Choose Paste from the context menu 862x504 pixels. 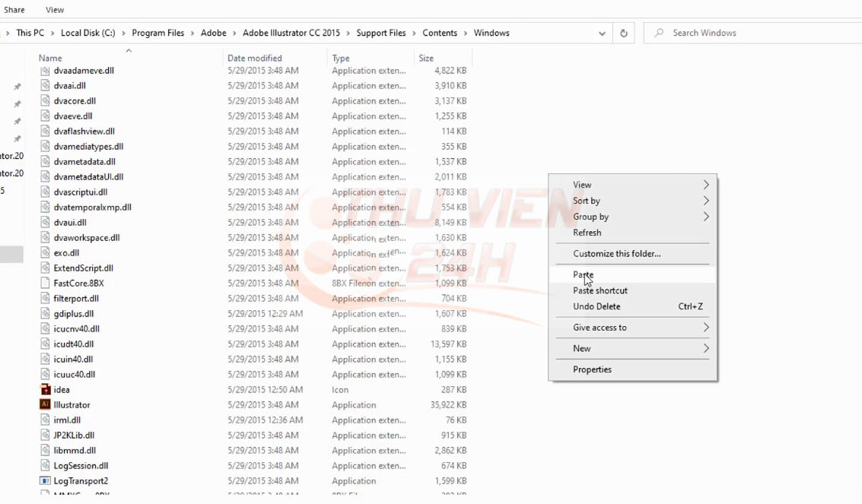(633, 274)
